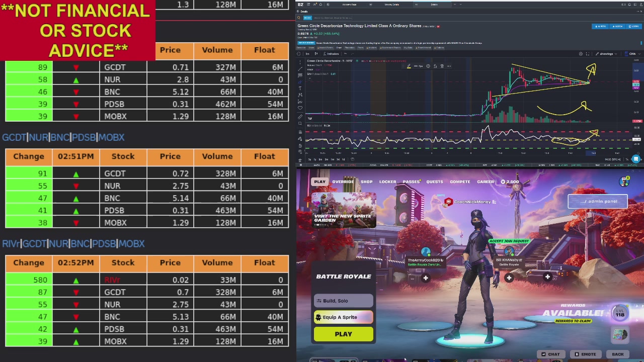Click the admin panel box in Fortnite
Screen dimensions: 644x362
tap(598, 201)
